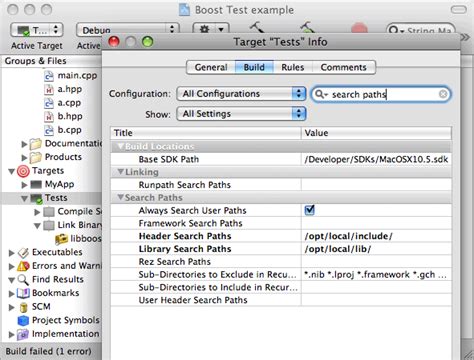The width and height of the screenshot is (474, 360).
Task: Toggle Always Search User Paths checkbox
Action: 310,210
